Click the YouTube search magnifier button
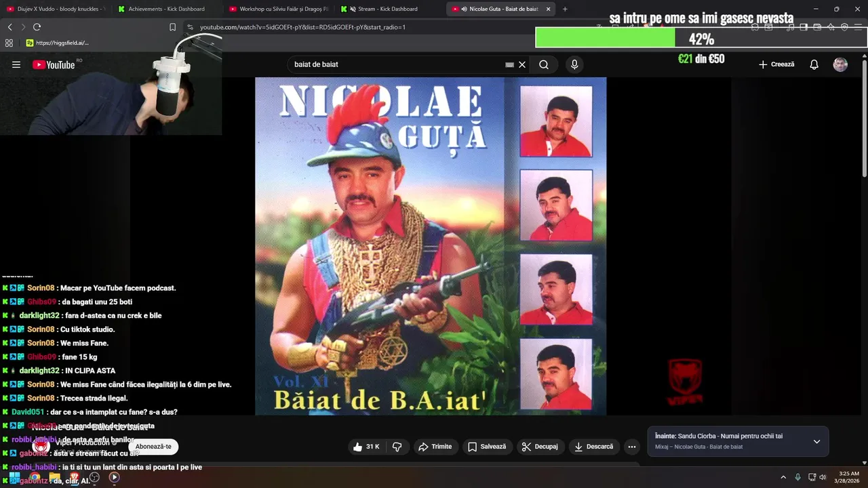This screenshot has height=488, width=868. 544,64
